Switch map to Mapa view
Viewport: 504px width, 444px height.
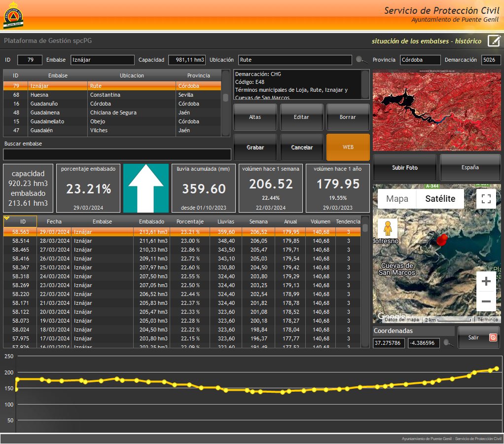[x=397, y=199]
